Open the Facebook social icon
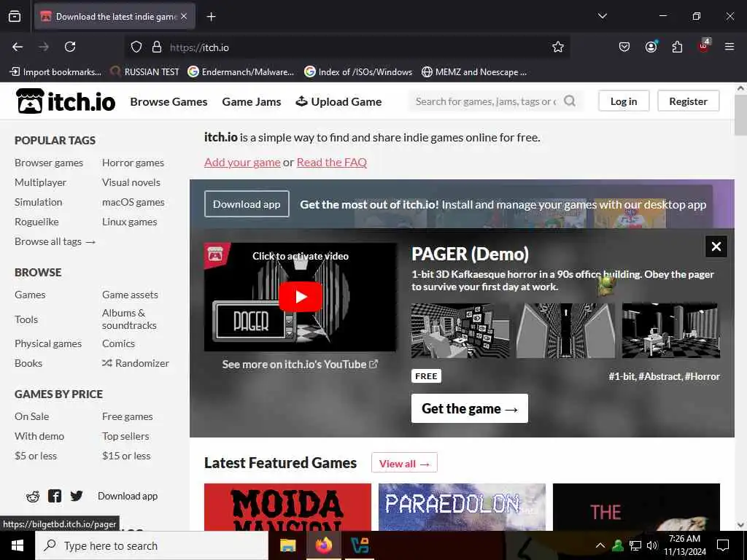The width and height of the screenshot is (747, 560). click(55, 496)
